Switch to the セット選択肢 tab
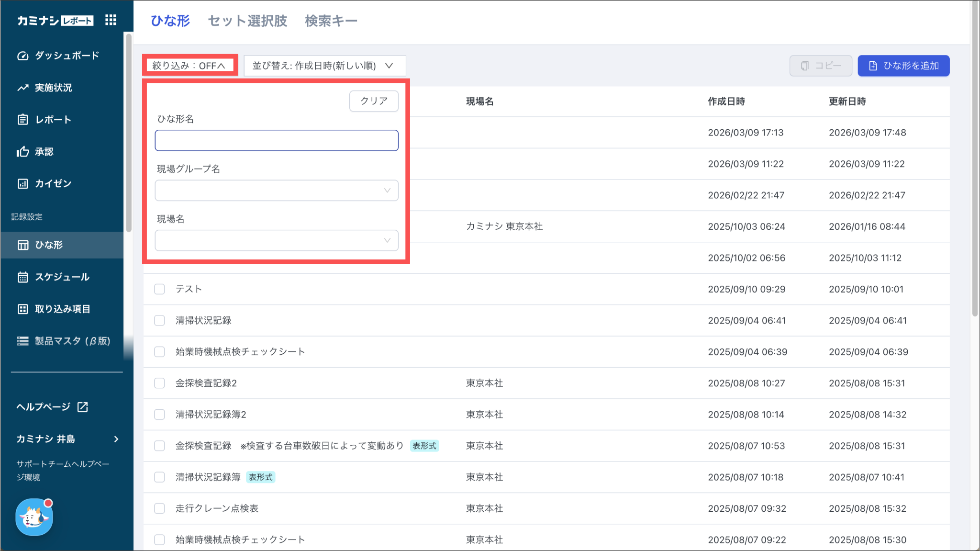 [247, 21]
